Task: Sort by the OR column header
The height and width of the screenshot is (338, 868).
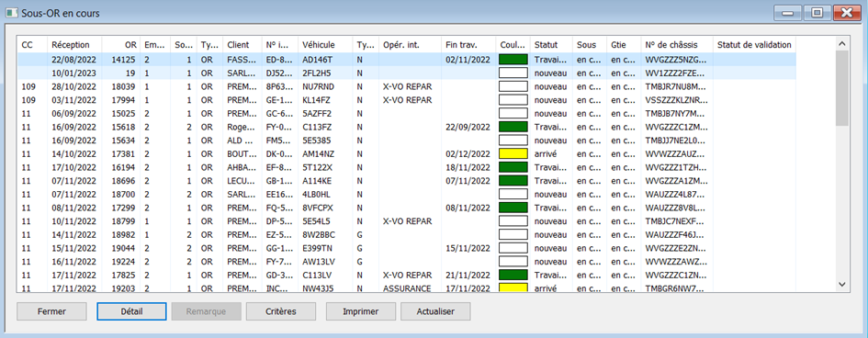Action: 120,45
